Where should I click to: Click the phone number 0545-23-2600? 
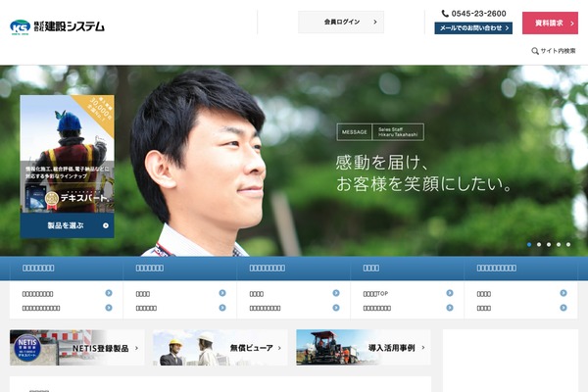(478, 14)
